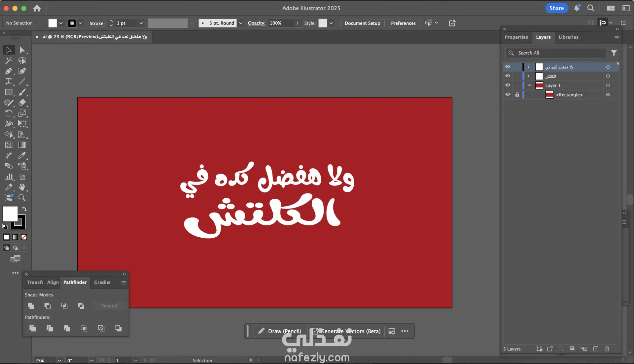This screenshot has height=364, width=634.
Task: Open the zoom level dropdown
Action: pos(60,360)
